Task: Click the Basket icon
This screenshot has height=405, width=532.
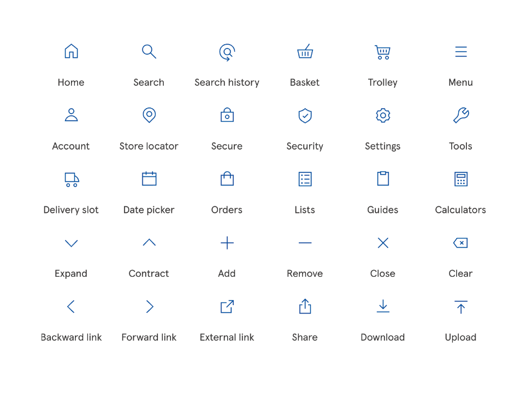Action: pyautogui.click(x=305, y=51)
